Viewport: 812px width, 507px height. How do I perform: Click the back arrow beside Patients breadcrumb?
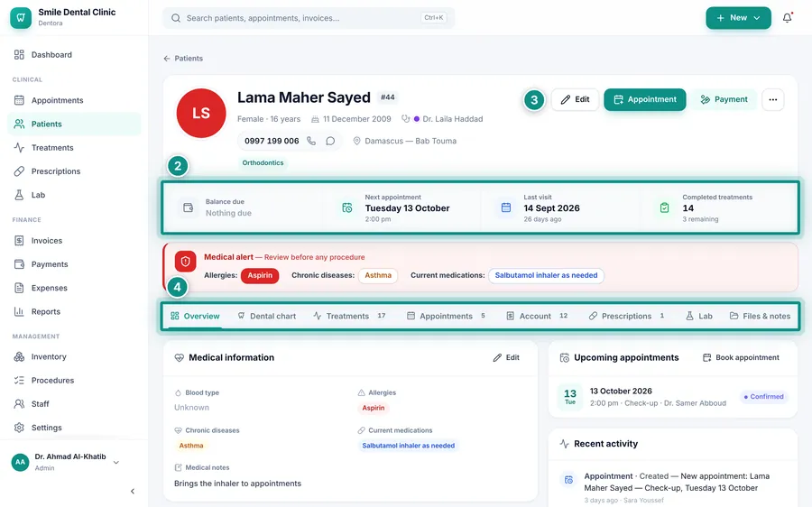pyautogui.click(x=167, y=59)
